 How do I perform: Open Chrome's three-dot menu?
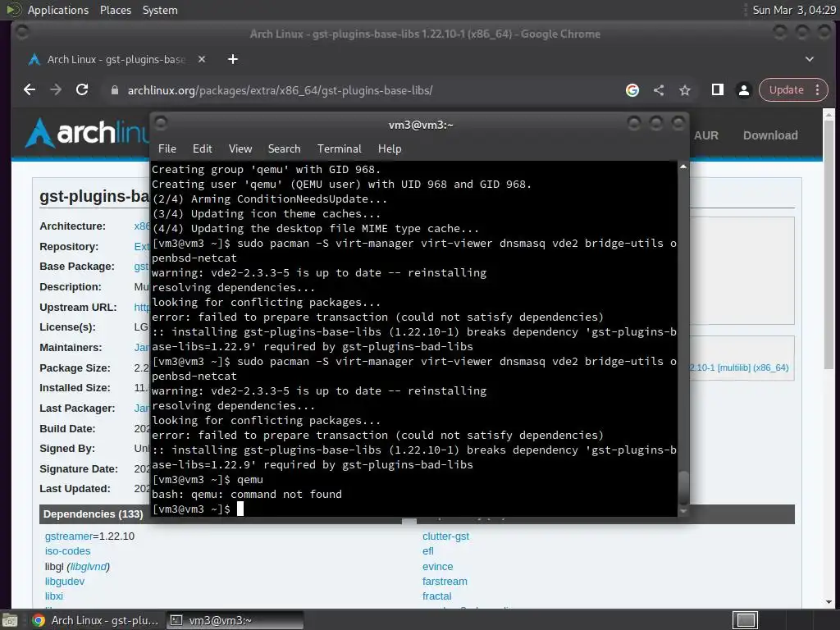click(818, 90)
